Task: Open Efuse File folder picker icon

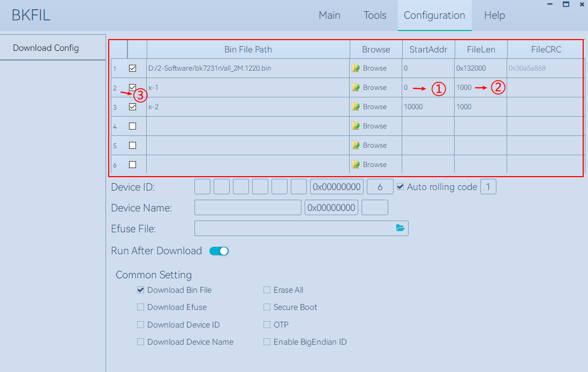Action: (x=400, y=228)
